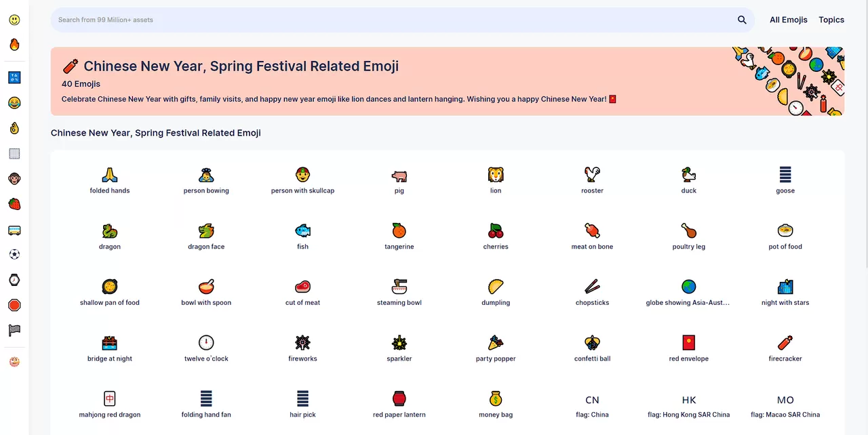This screenshot has height=435, width=868.
Task: Select the stop sign symbols category icon
Action: (14, 305)
